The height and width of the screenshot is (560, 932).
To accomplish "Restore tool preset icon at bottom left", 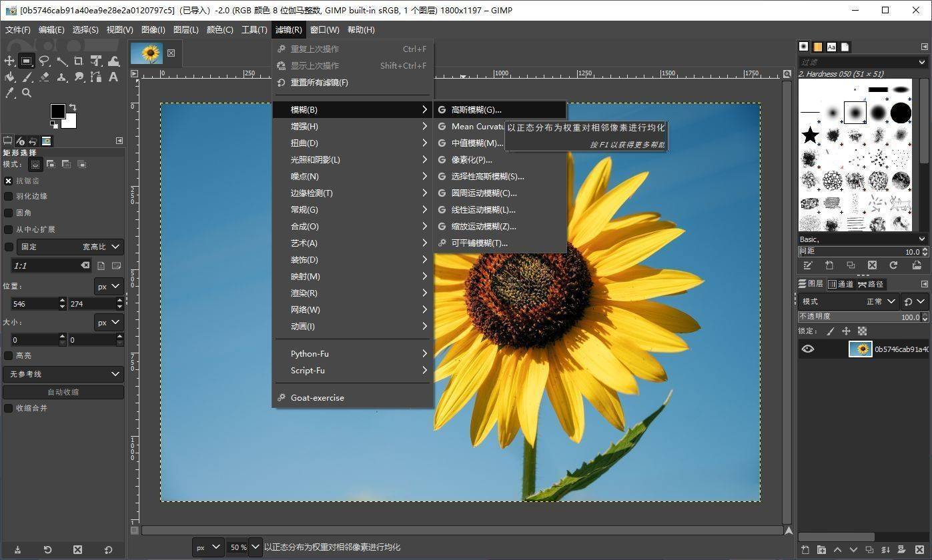I will click(x=47, y=550).
